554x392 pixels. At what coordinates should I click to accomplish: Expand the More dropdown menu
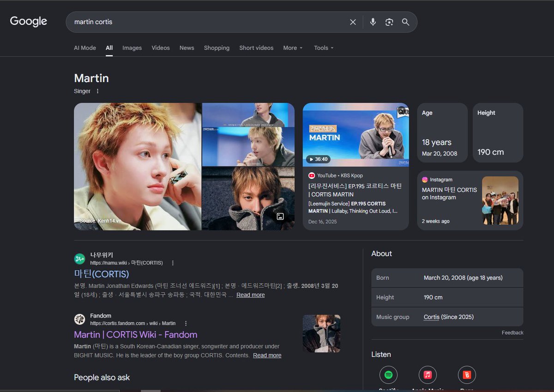point(293,48)
